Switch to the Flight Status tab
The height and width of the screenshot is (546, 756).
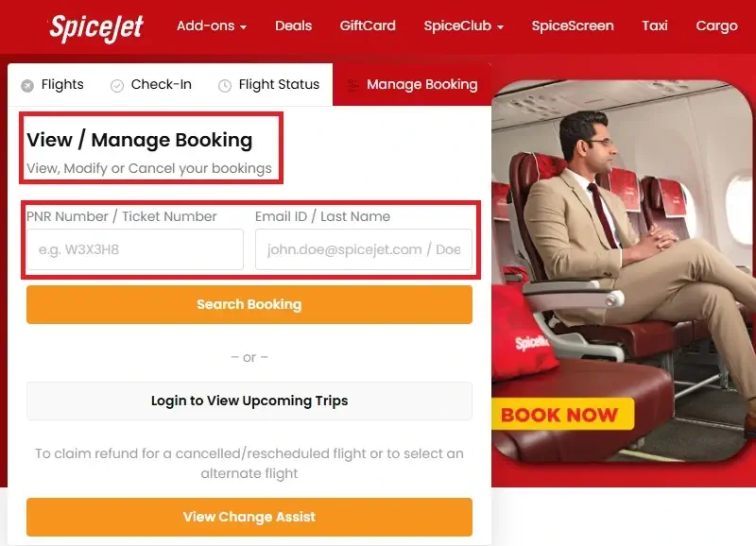tap(268, 85)
